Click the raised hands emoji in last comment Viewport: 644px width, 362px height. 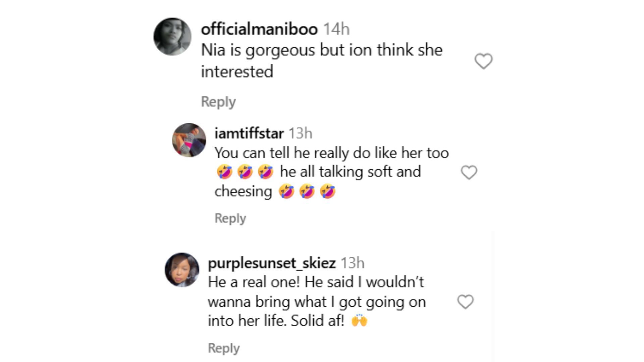[x=359, y=321]
